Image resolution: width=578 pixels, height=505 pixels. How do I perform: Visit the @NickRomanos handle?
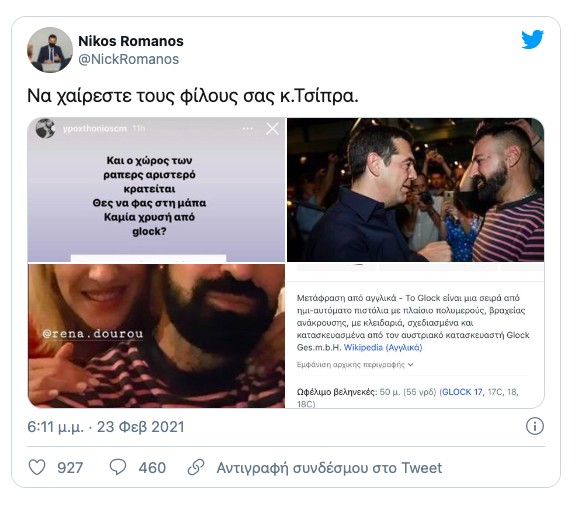129,59
